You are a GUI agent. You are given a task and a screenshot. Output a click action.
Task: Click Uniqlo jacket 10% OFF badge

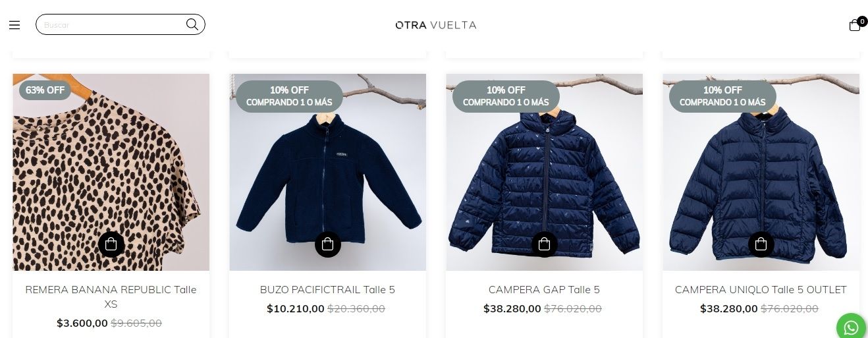tap(722, 96)
